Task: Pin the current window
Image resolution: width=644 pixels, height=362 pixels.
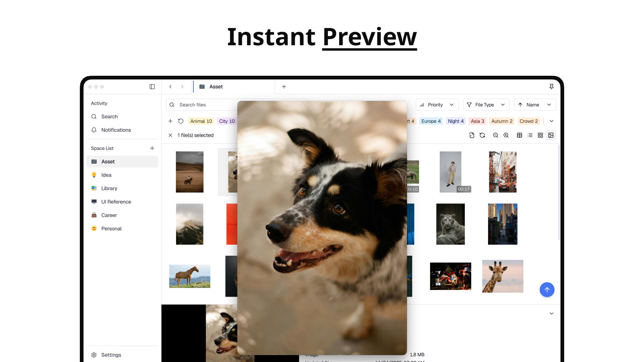Action: [551, 86]
